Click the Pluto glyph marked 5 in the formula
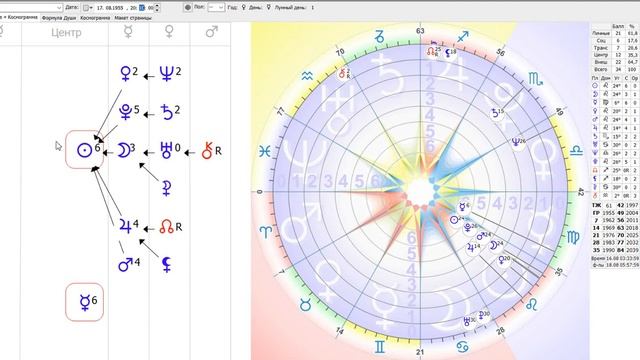 (126, 111)
